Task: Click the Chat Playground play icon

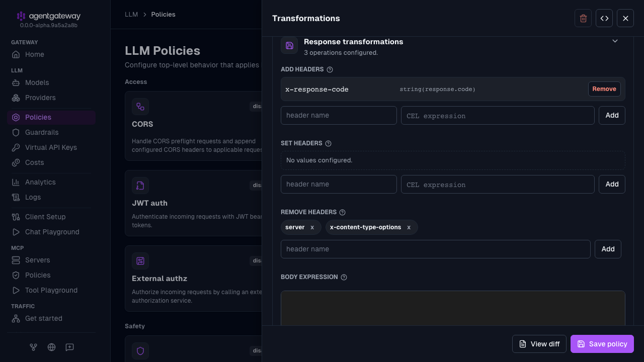Action: [16, 232]
